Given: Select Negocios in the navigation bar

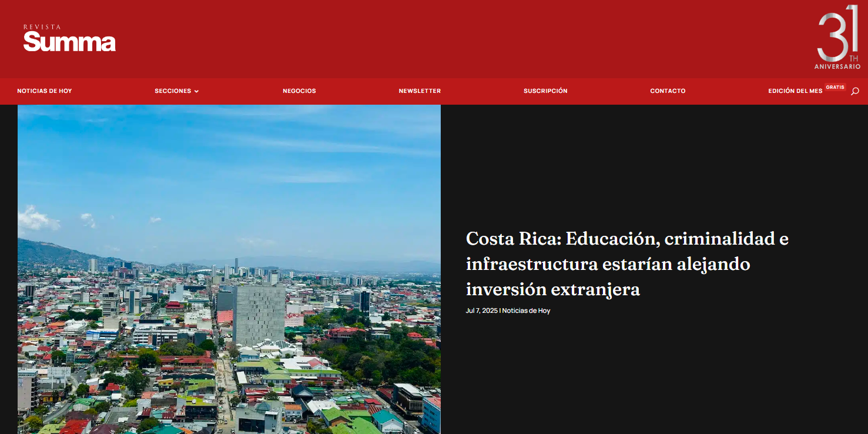Looking at the screenshot, I should tap(299, 91).
